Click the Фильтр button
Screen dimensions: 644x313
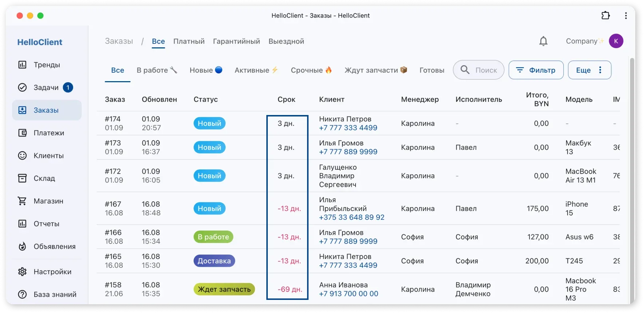click(536, 70)
